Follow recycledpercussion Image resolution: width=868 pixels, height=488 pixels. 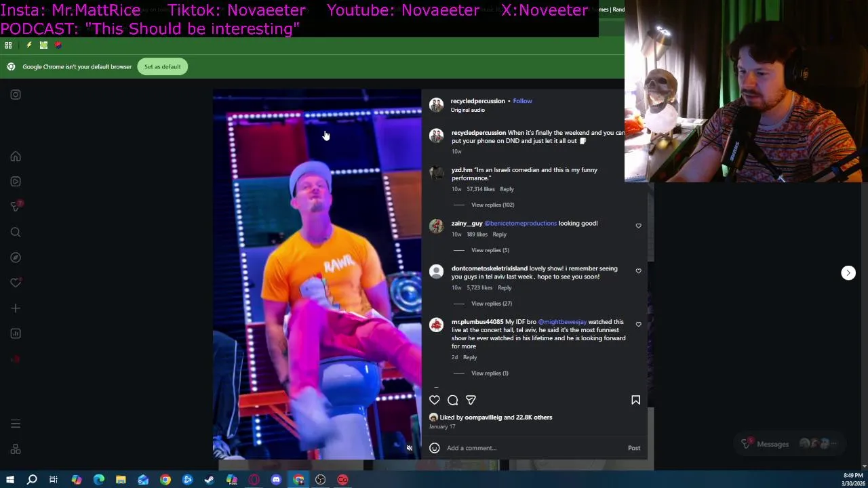[x=522, y=101]
